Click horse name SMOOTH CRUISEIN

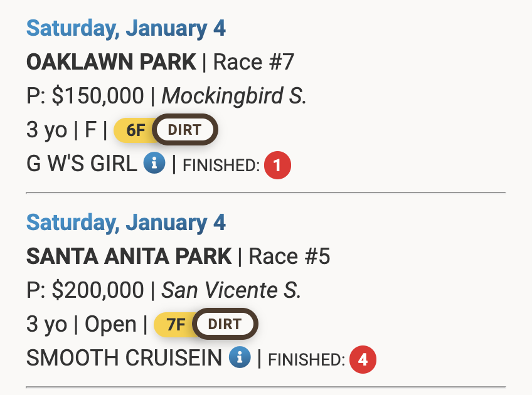[x=124, y=359]
